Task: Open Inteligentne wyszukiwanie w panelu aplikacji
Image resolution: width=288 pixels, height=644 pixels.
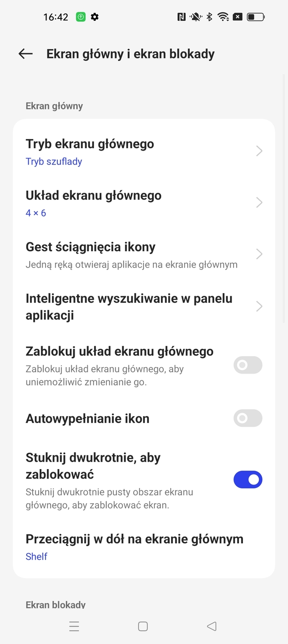Action: click(144, 307)
